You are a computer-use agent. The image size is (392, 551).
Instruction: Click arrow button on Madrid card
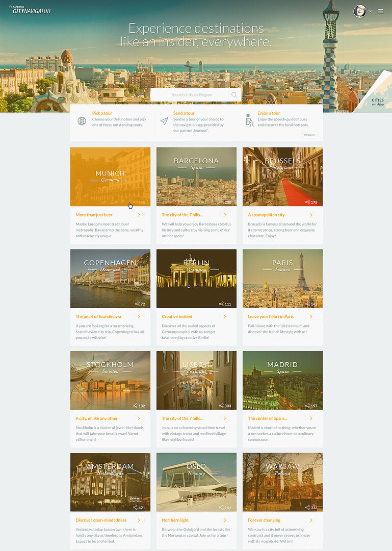[311, 418]
